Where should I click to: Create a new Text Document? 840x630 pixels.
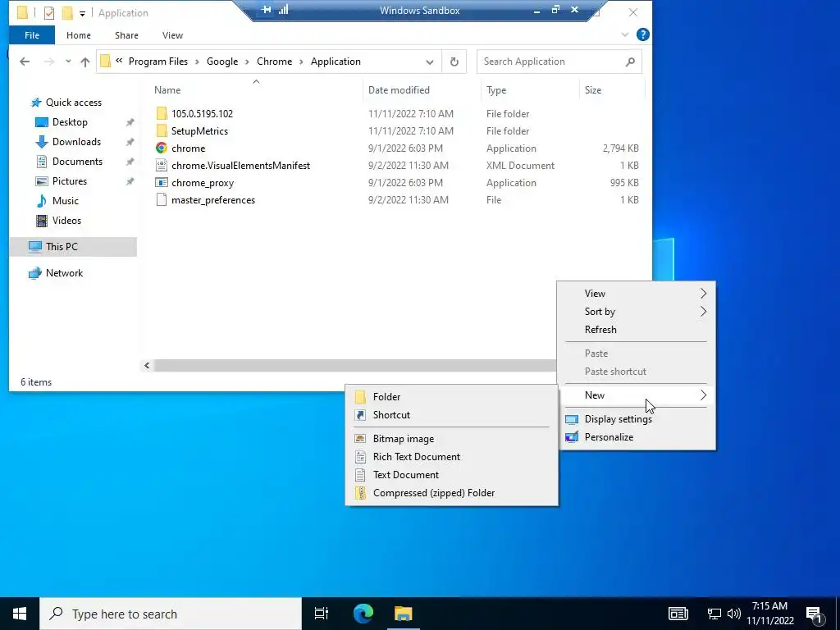[452, 475]
